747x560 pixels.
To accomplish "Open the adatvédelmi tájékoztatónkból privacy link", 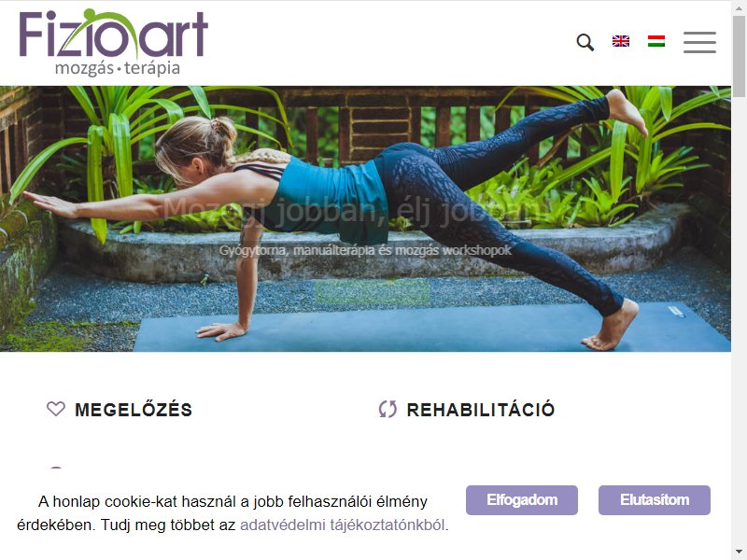I will [343, 525].
